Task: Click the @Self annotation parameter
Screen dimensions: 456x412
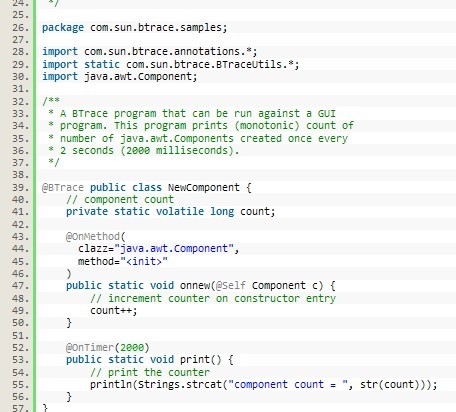Action: coord(231,286)
